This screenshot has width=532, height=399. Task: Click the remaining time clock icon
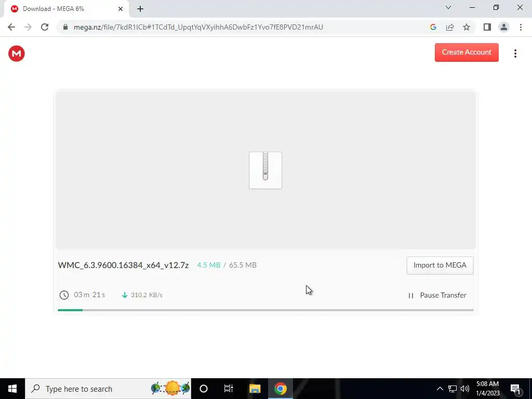click(x=64, y=295)
